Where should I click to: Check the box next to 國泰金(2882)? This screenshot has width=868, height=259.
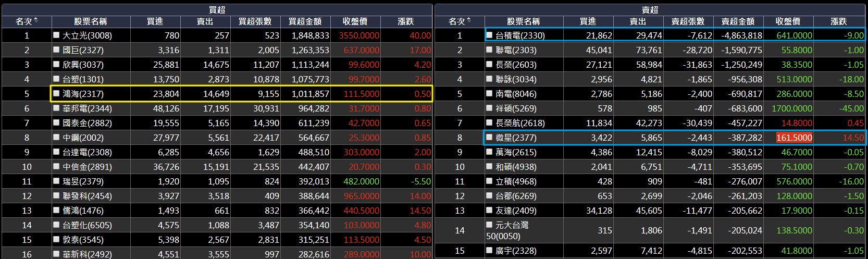(56, 122)
